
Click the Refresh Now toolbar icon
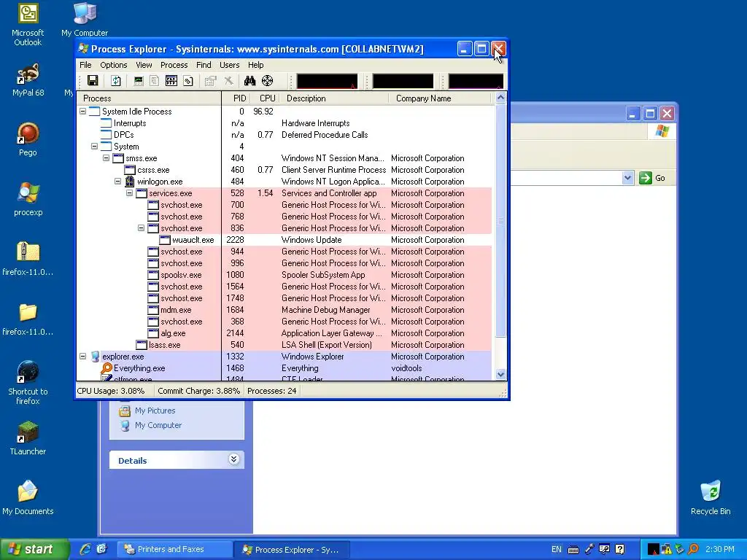116,80
